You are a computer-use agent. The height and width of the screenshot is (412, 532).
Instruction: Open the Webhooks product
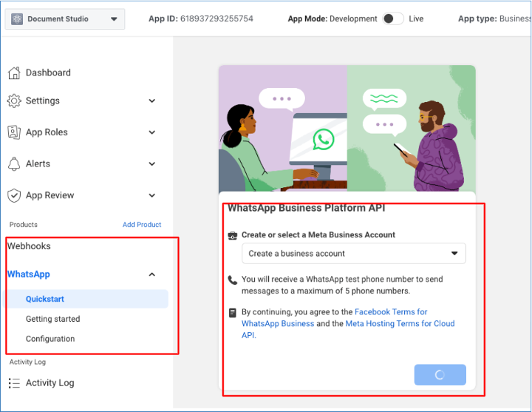[29, 246]
